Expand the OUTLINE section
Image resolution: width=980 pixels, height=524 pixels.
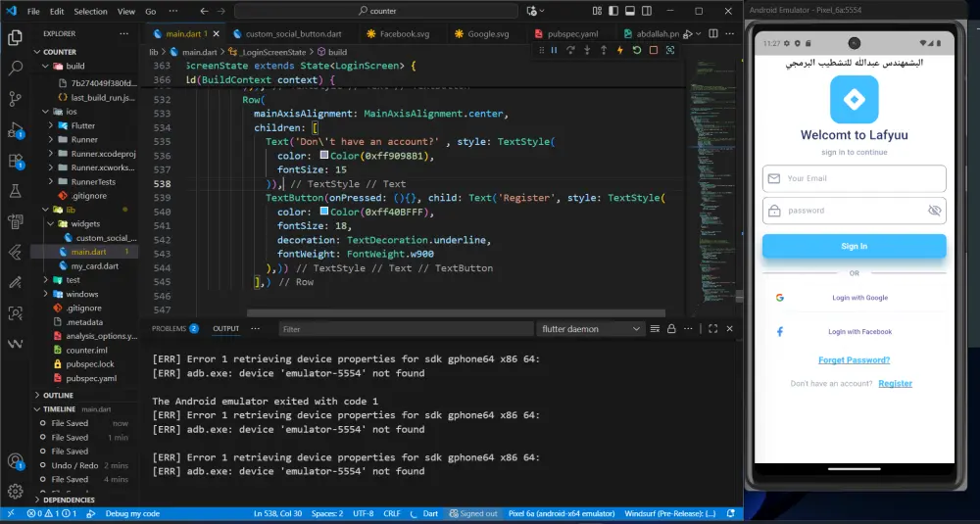[58, 396]
